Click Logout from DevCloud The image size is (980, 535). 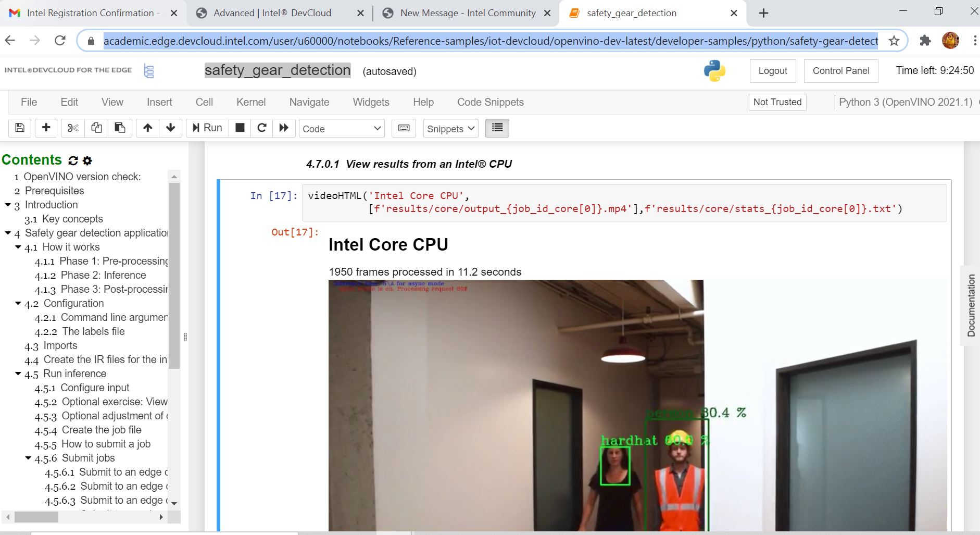coord(772,71)
